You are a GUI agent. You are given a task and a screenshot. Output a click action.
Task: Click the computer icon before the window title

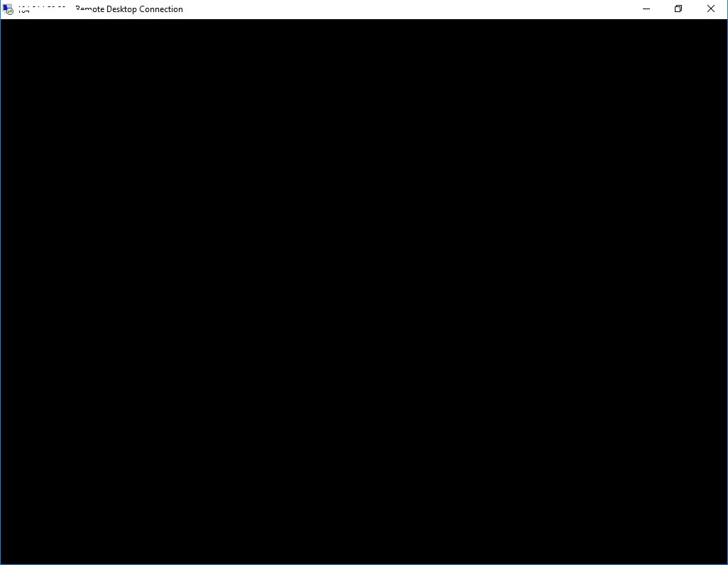pyautogui.click(x=7, y=9)
